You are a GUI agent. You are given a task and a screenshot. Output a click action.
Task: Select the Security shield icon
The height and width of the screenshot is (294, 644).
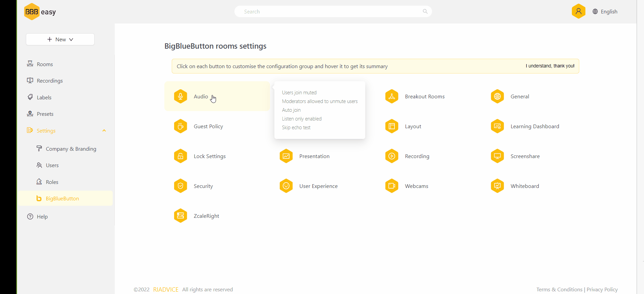pos(180,186)
